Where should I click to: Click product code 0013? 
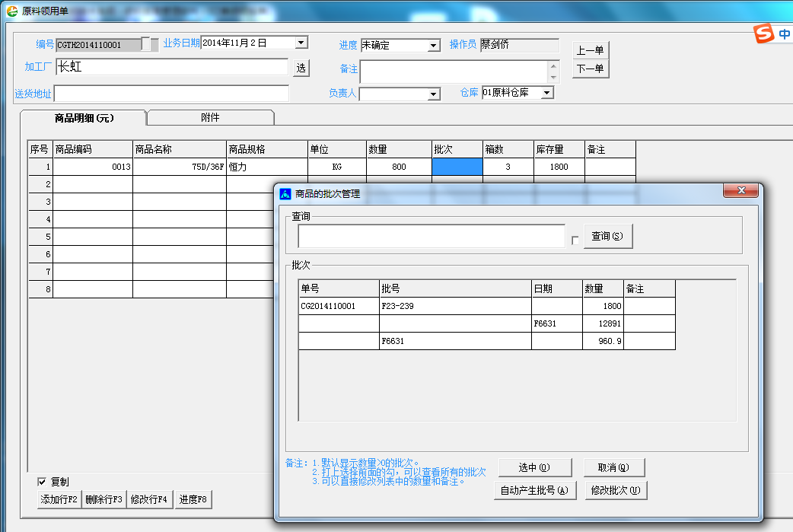(x=93, y=167)
